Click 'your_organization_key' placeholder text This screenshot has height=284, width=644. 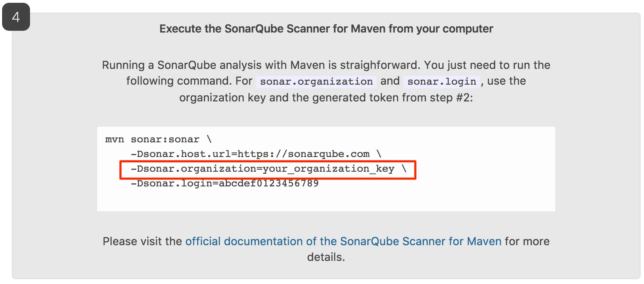[x=328, y=169]
